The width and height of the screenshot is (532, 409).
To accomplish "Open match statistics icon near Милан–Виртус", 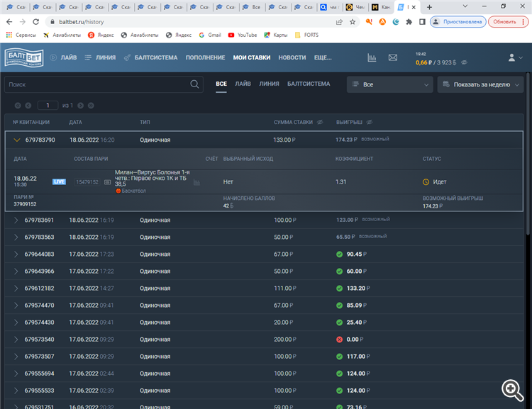I will 196,182.
